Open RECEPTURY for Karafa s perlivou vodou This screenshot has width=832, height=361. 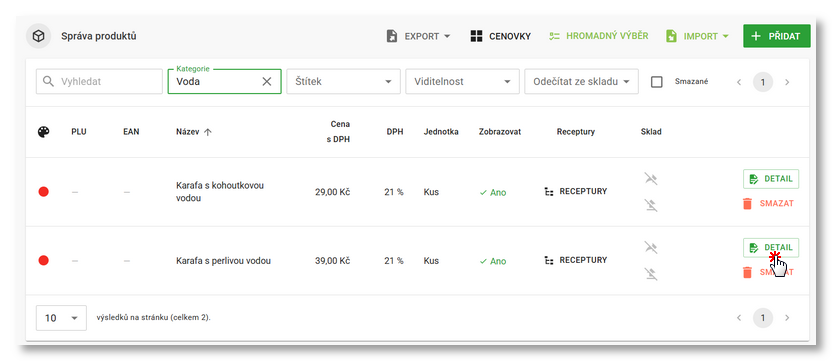pos(576,260)
